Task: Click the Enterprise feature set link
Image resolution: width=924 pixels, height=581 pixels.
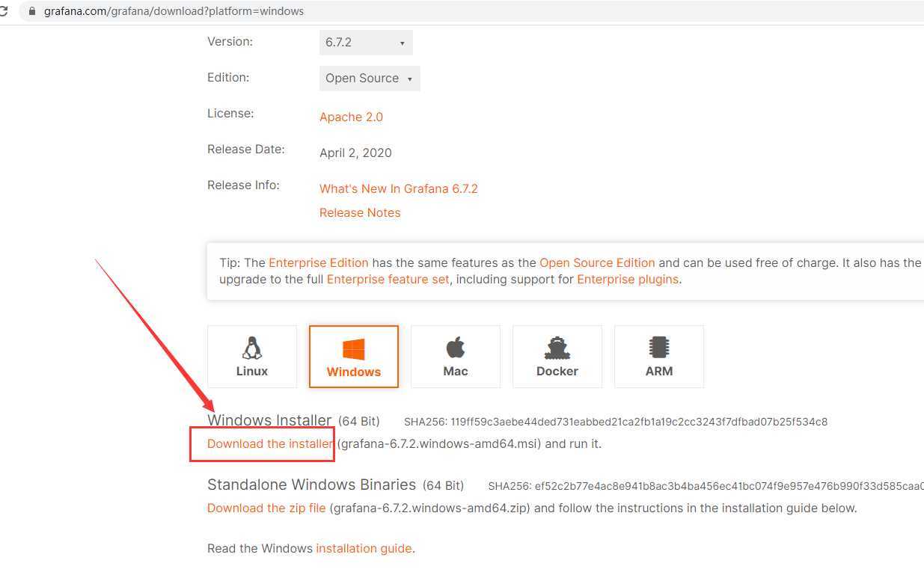Action: [x=388, y=279]
